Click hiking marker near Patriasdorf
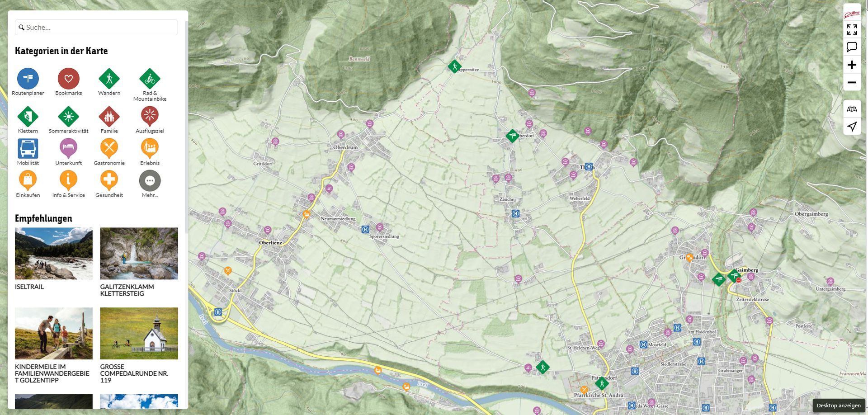The image size is (868, 415). click(x=601, y=384)
